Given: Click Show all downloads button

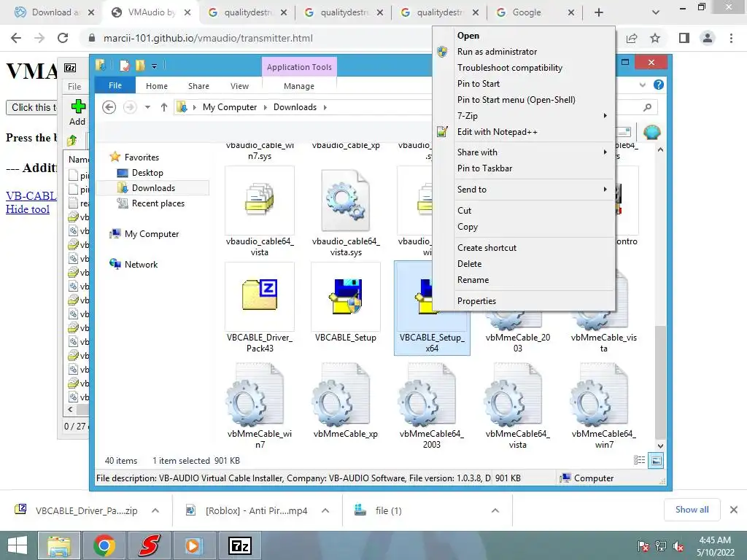Looking at the screenshot, I should click(692, 510).
